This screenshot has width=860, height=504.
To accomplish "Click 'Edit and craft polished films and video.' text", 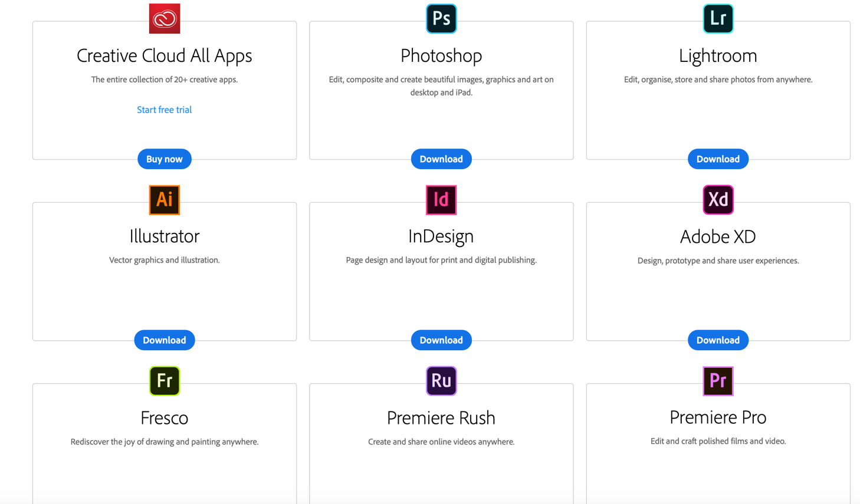I will 718,441.
